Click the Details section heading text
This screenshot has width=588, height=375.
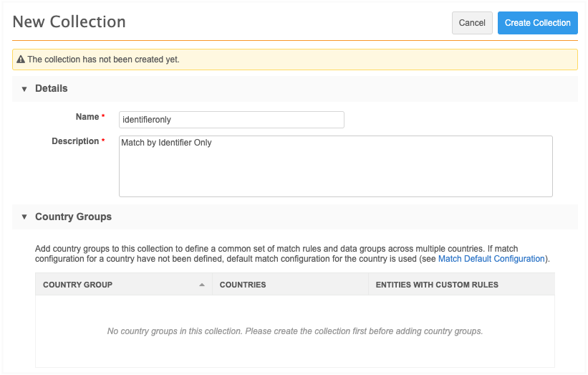pos(52,89)
